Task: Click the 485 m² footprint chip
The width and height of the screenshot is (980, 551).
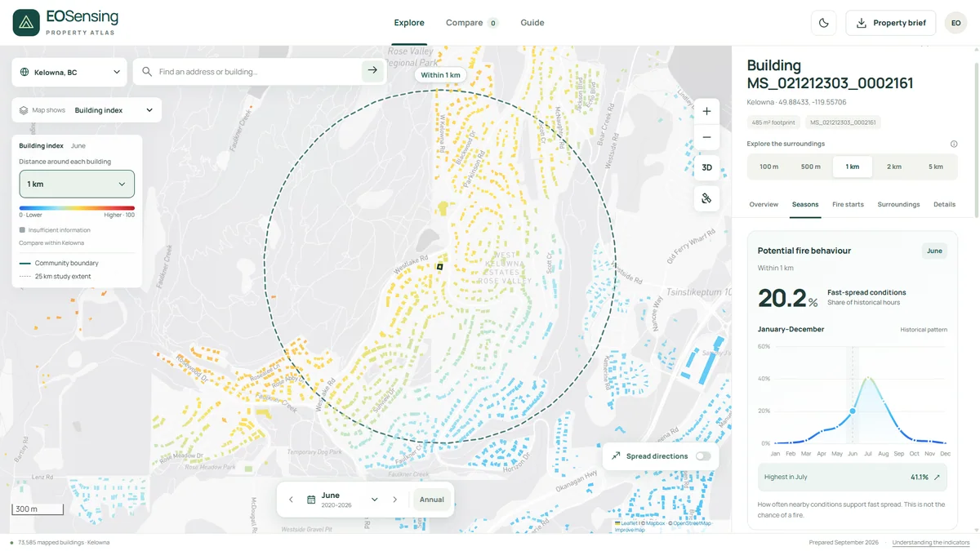Action: click(773, 122)
